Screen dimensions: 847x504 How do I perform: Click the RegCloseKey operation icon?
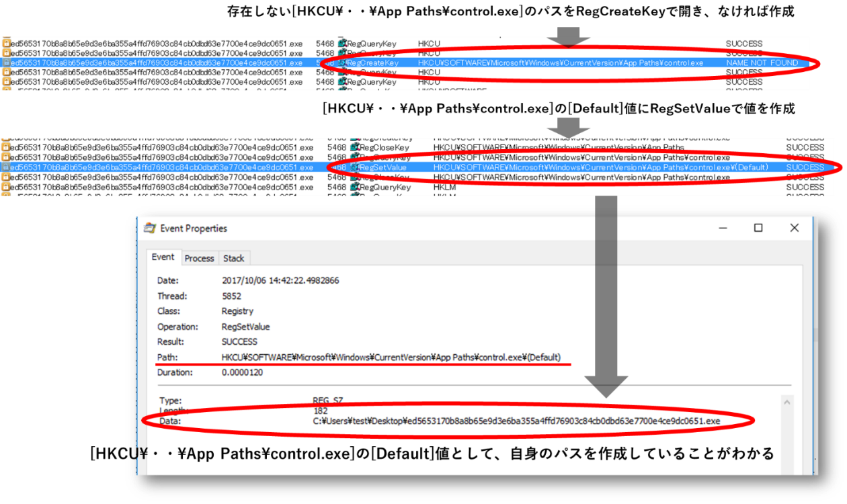355,147
